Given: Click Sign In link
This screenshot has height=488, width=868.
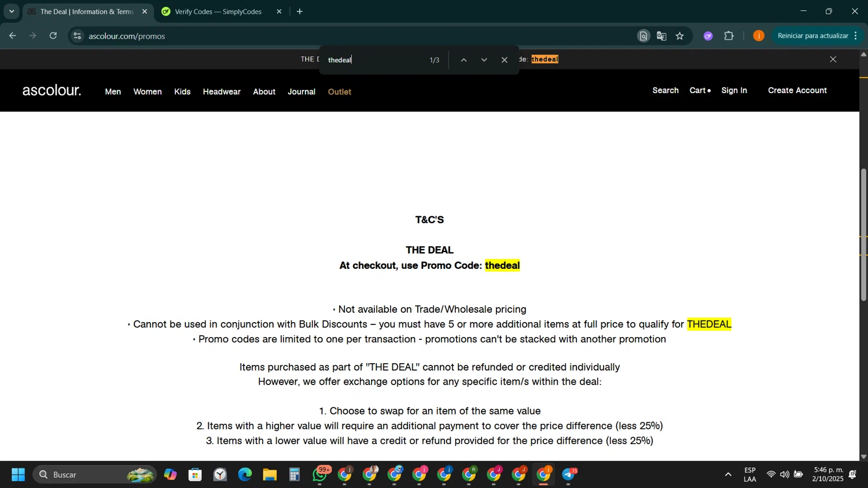Looking at the screenshot, I should (734, 90).
